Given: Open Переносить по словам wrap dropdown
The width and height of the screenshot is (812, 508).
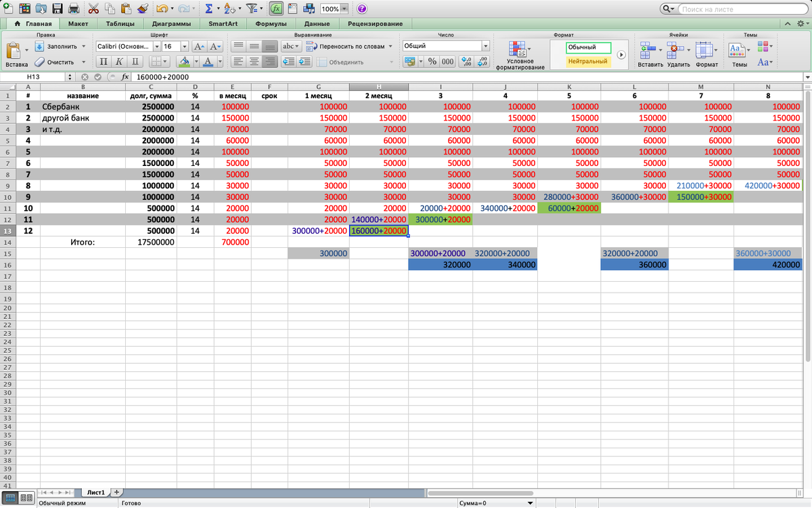Looking at the screenshot, I should (x=390, y=46).
